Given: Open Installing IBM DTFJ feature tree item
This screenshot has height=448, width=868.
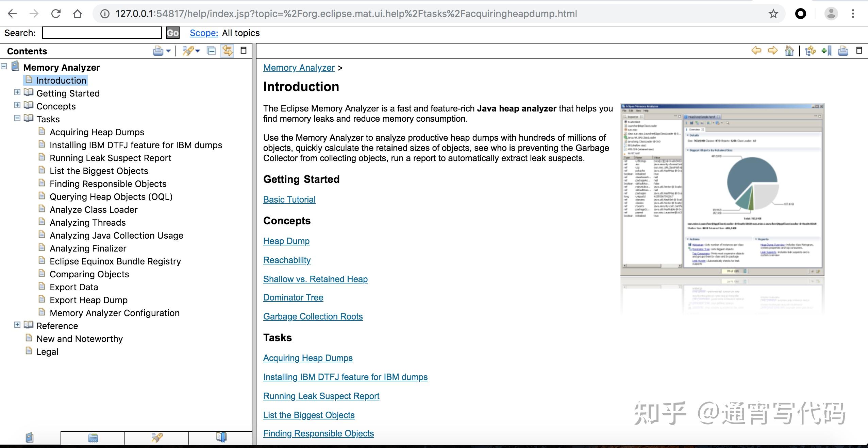Looking at the screenshot, I should tap(136, 145).
